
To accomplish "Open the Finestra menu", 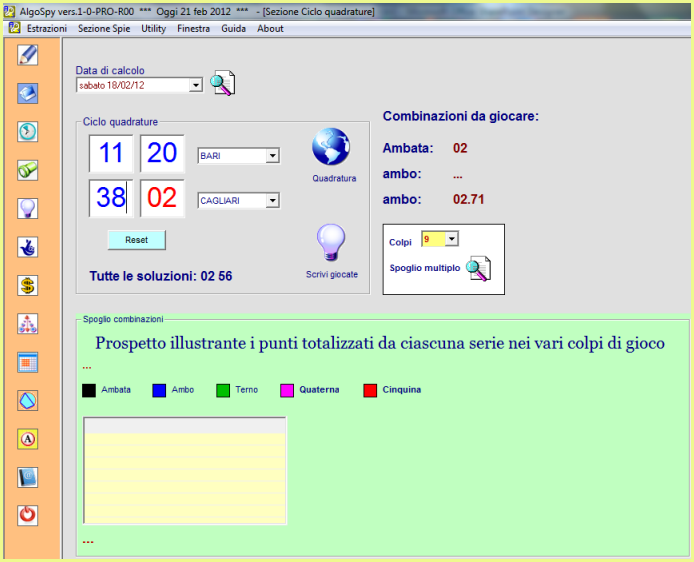I will pos(193,29).
